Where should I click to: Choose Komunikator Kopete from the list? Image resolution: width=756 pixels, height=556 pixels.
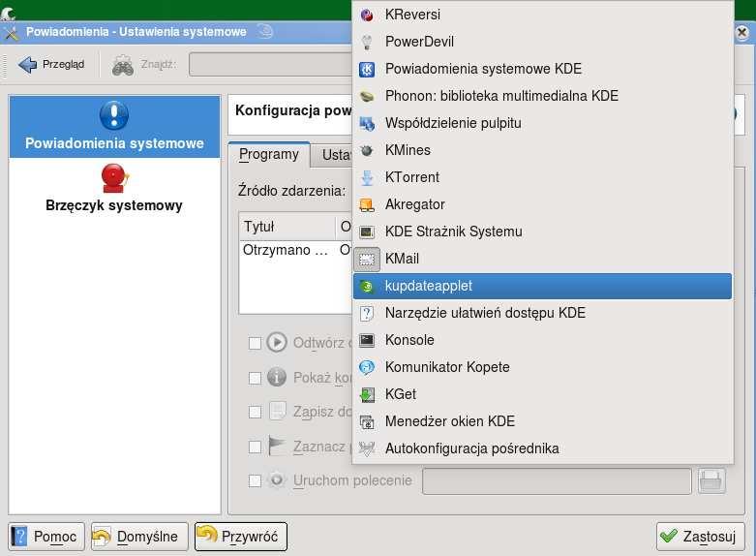542,367
